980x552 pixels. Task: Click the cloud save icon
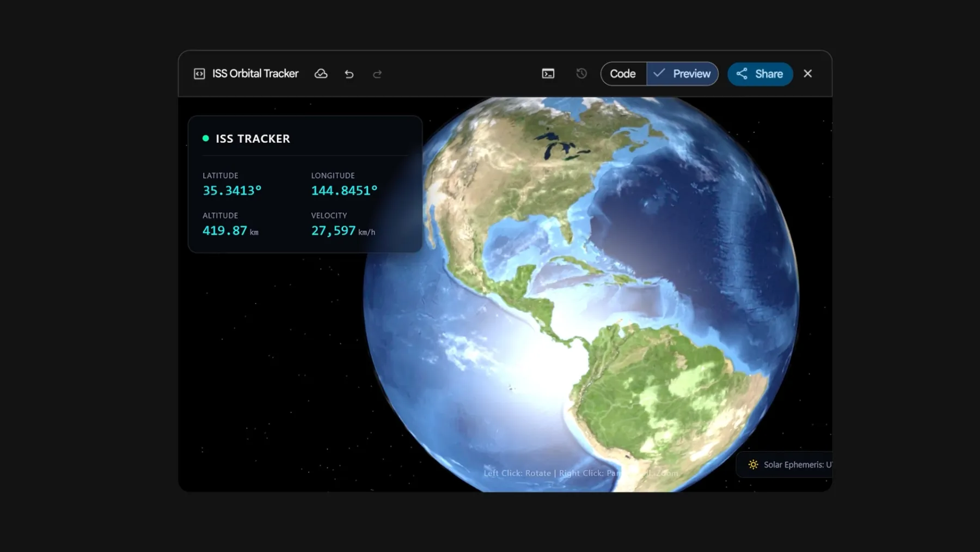[x=321, y=74]
